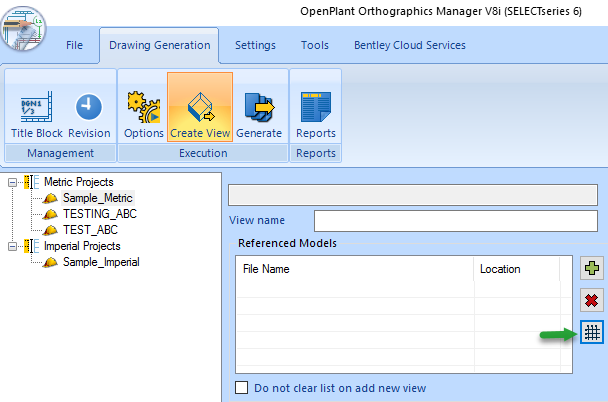Run the Generate drawings tool
This screenshot has height=402, width=608.
coord(259,115)
